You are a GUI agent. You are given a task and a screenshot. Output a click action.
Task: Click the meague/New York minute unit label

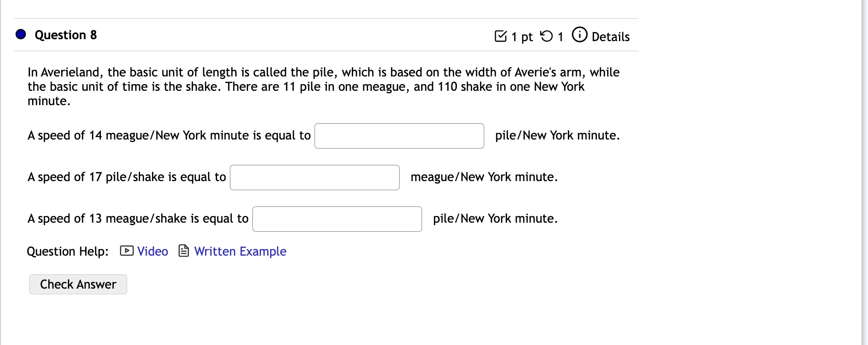click(x=483, y=177)
